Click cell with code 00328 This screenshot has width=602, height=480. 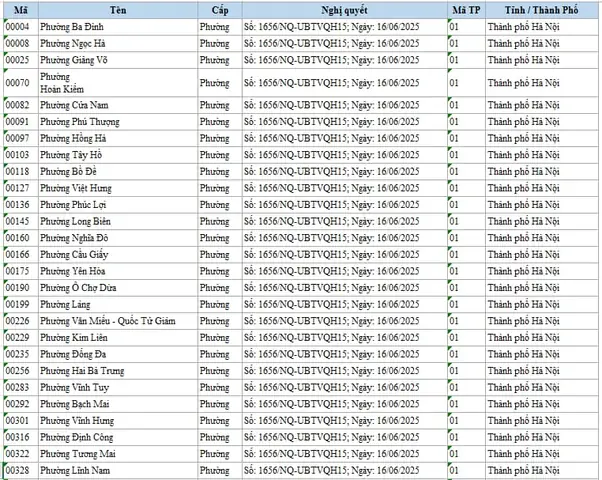tap(21, 470)
